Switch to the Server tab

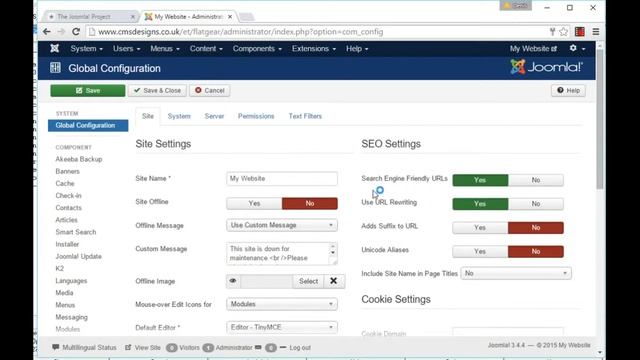tap(214, 116)
